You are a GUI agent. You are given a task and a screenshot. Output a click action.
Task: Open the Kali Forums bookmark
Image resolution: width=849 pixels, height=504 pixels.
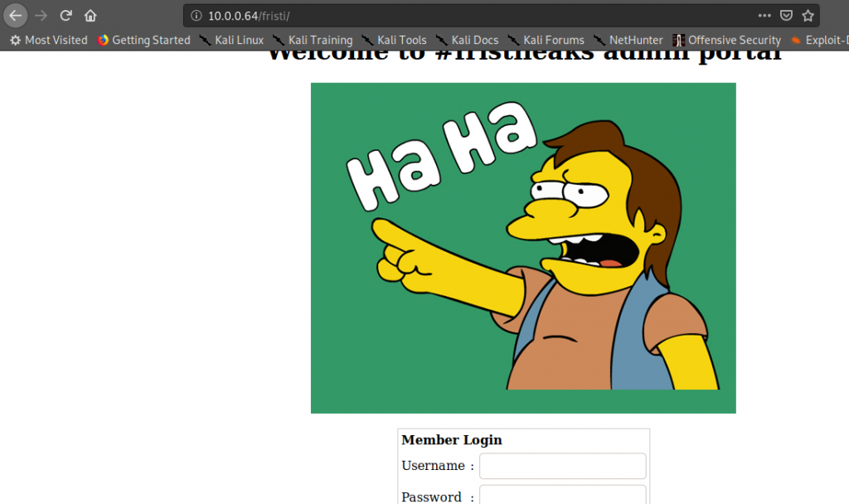click(x=546, y=40)
